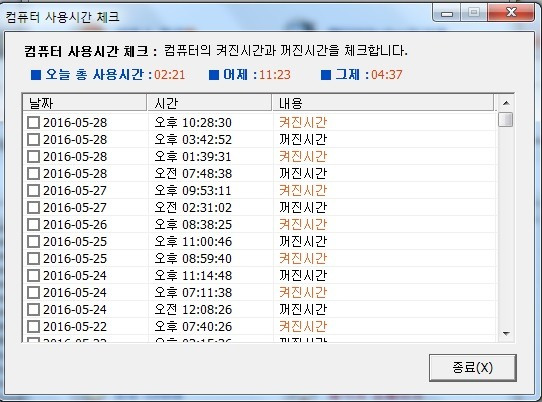
Task: Tick the checkbox for 2016-05-28 오전 07:48:38
Action: click(x=34, y=173)
